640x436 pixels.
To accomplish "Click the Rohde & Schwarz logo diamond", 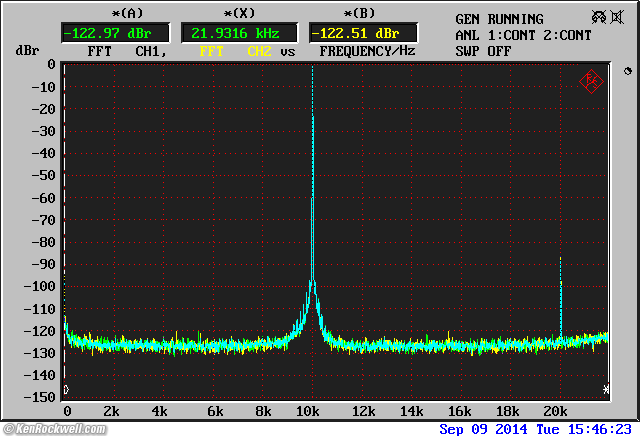I will (590, 81).
